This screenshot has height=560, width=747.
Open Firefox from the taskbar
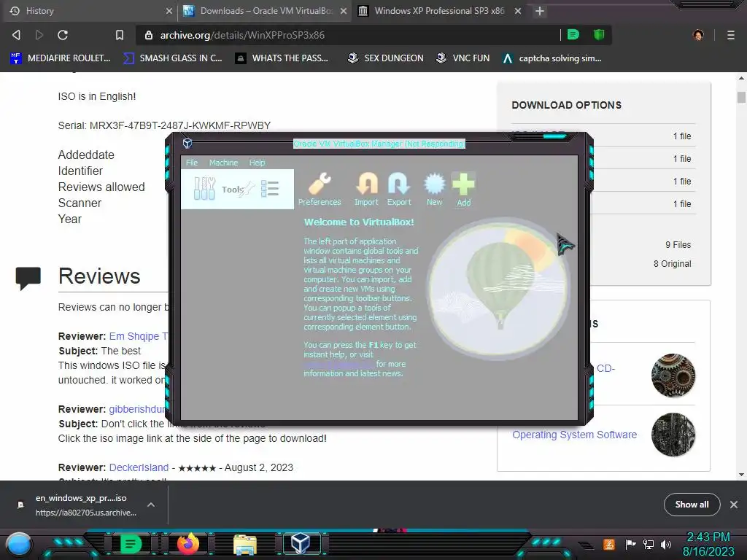187,544
